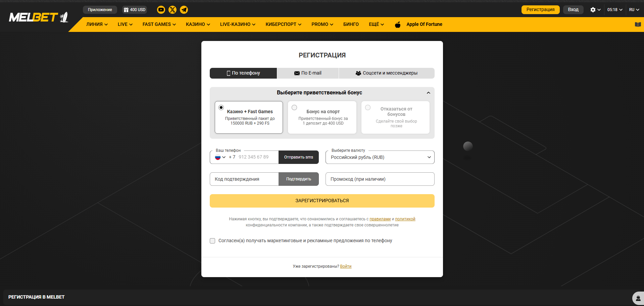The height and width of the screenshot is (306, 644).
Task: Open the Melbet Telegram channel icon
Action: pyautogui.click(x=184, y=10)
